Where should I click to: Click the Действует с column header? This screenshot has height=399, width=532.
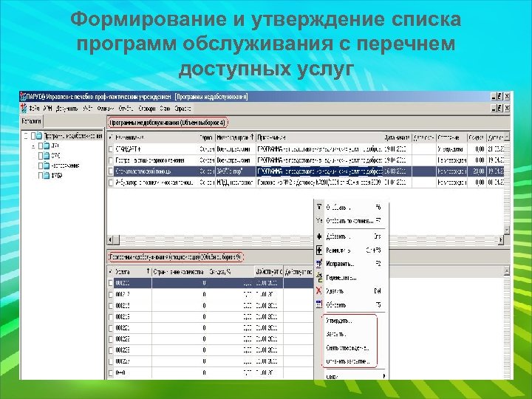pos(269,271)
